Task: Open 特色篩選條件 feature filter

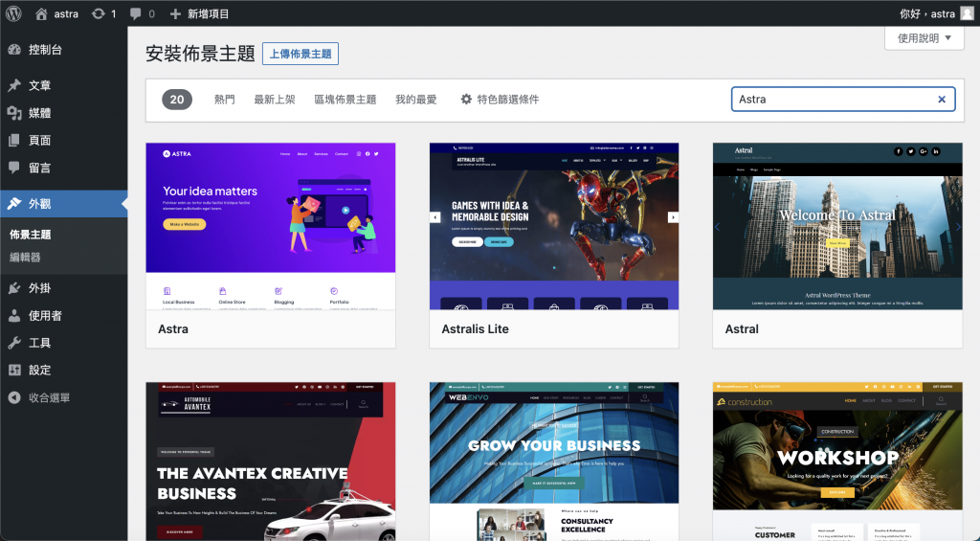Action: (x=500, y=99)
